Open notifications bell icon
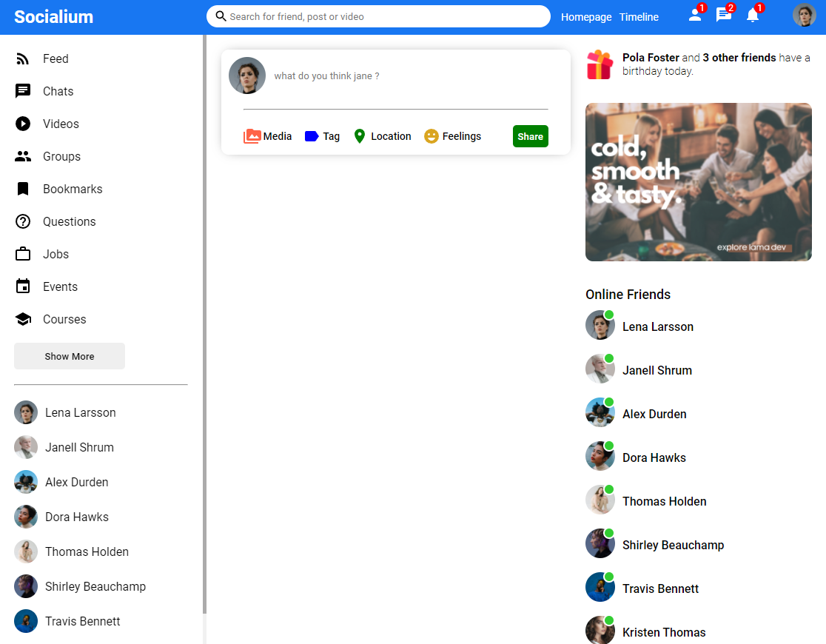 pyautogui.click(x=752, y=16)
